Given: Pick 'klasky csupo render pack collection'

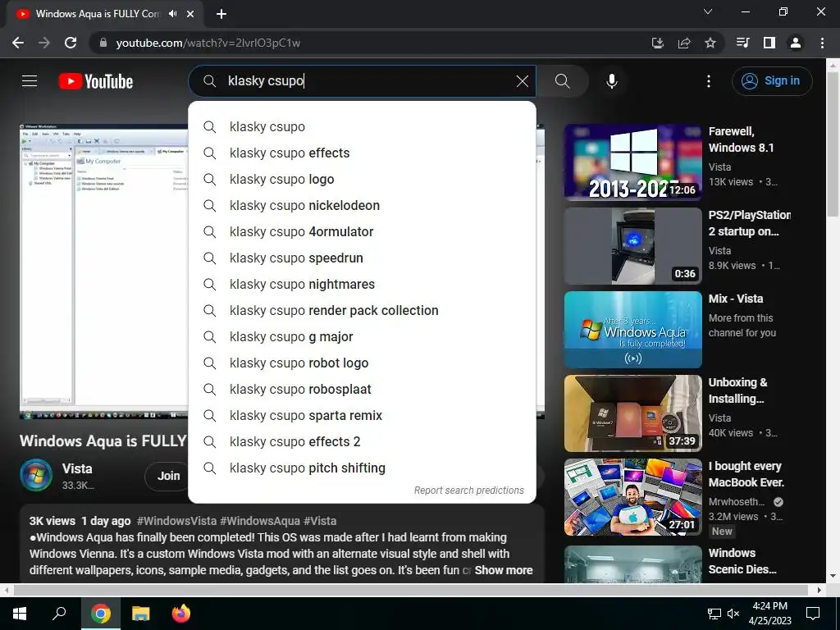Looking at the screenshot, I should point(362,311).
